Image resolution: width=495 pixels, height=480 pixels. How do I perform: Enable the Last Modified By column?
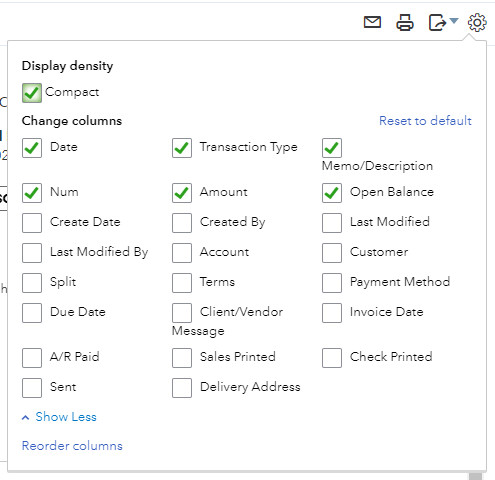pyautogui.click(x=32, y=253)
